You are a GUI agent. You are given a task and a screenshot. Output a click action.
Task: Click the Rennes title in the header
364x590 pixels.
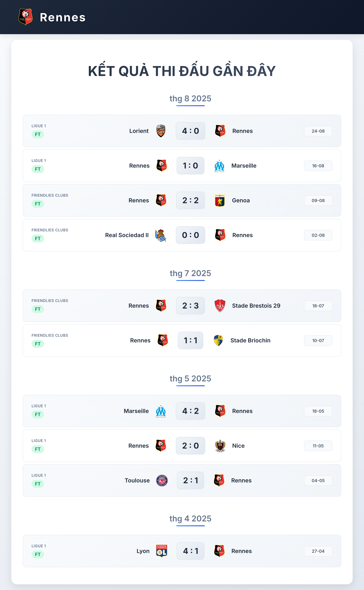[x=63, y=17]
